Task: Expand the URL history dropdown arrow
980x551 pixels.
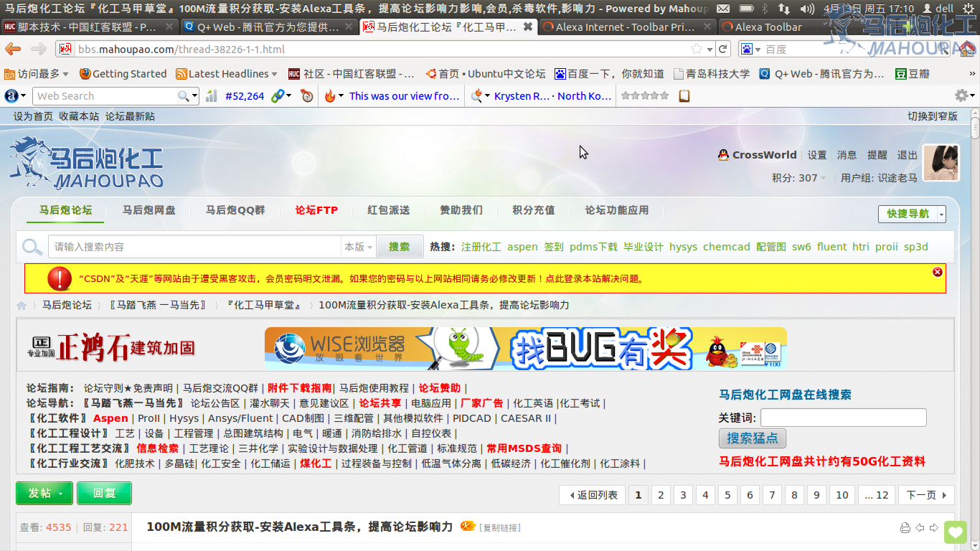Action: [x=710, y=50]
